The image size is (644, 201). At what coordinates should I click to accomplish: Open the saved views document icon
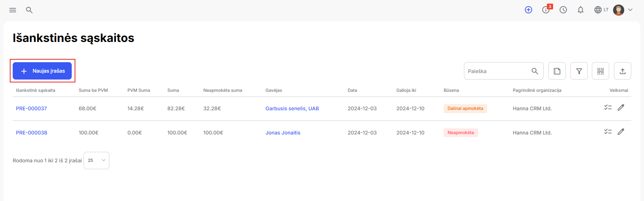coord(557,71)
